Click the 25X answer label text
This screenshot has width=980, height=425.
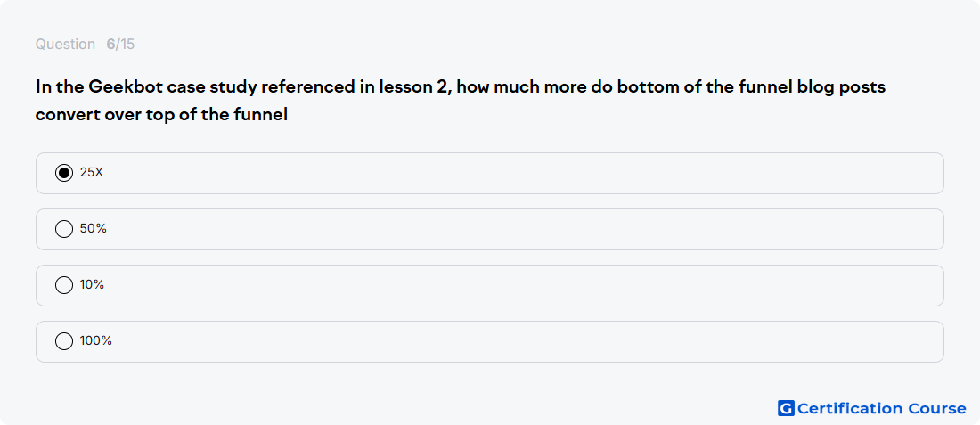91,173
